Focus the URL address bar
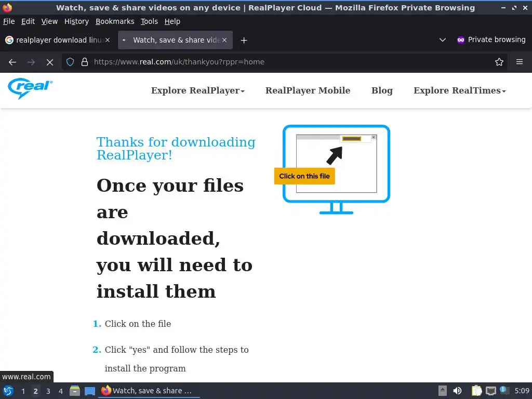This screenshot has height=399, width=532. pos(285,62)
